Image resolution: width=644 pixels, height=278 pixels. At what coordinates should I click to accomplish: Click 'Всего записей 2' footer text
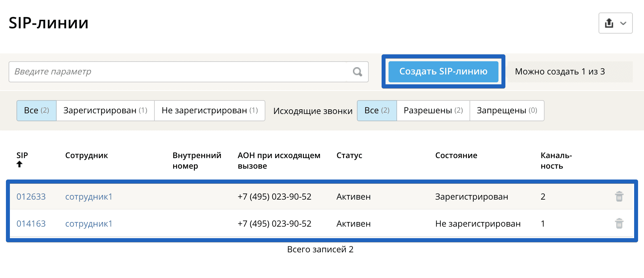click(320, 249)
